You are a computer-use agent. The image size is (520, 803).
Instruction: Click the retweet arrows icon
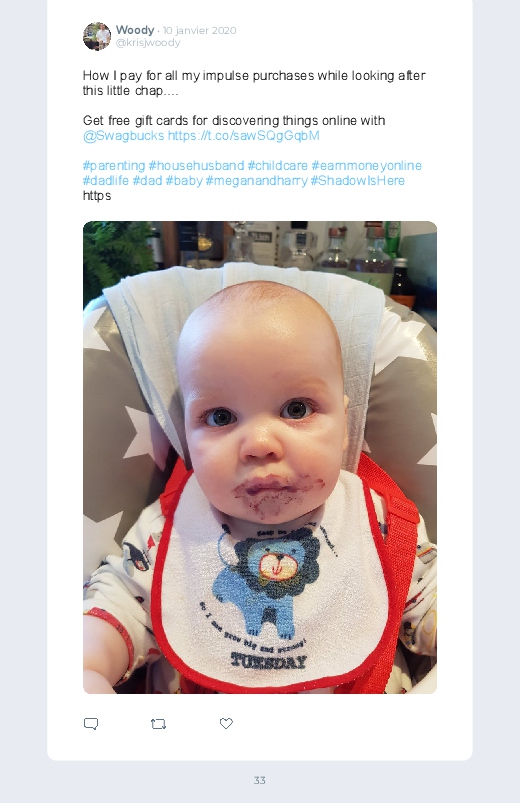[158, 724]
